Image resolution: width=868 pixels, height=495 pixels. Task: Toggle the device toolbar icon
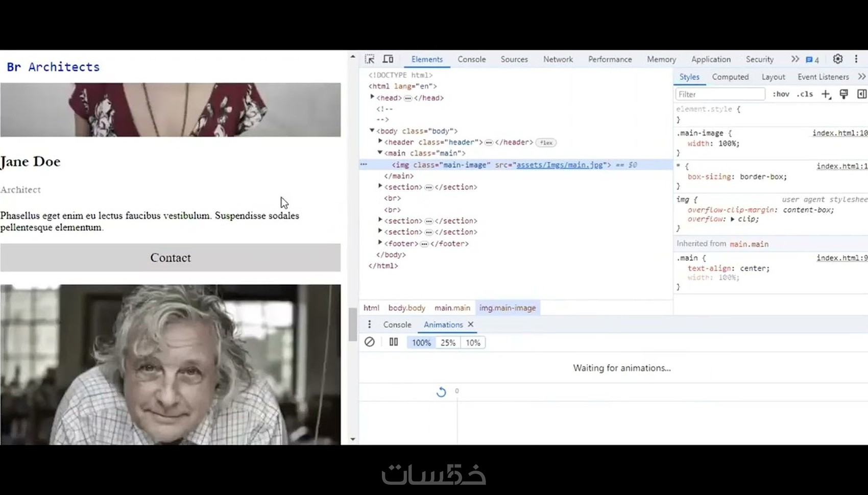388,59
